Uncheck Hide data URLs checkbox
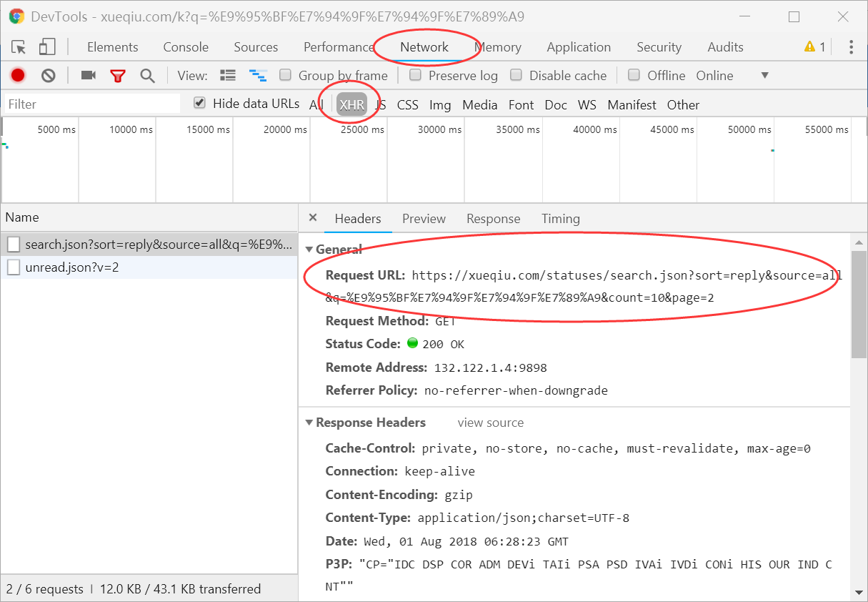868x602 pixels. [200, 104]
